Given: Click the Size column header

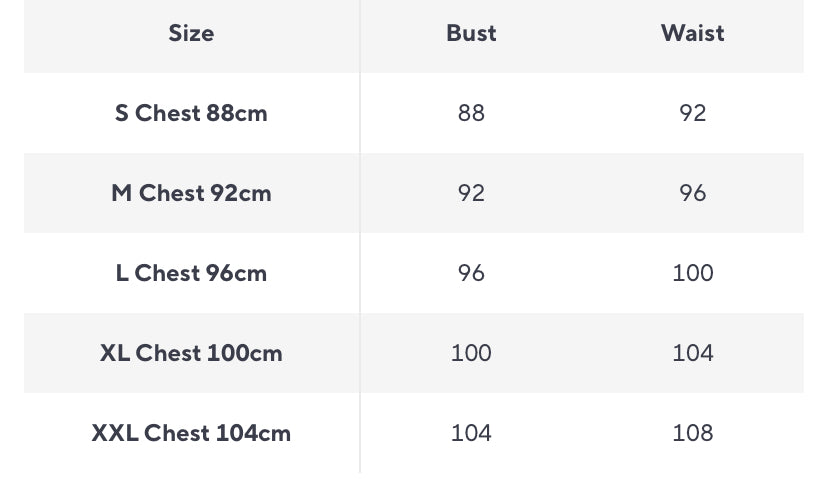Looking at the screenshot, I should pos(191,33).
